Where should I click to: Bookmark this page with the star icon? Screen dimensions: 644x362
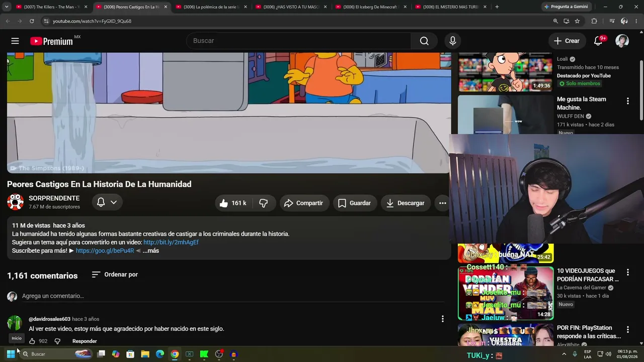pyautogui.click(x=577, y=21)
